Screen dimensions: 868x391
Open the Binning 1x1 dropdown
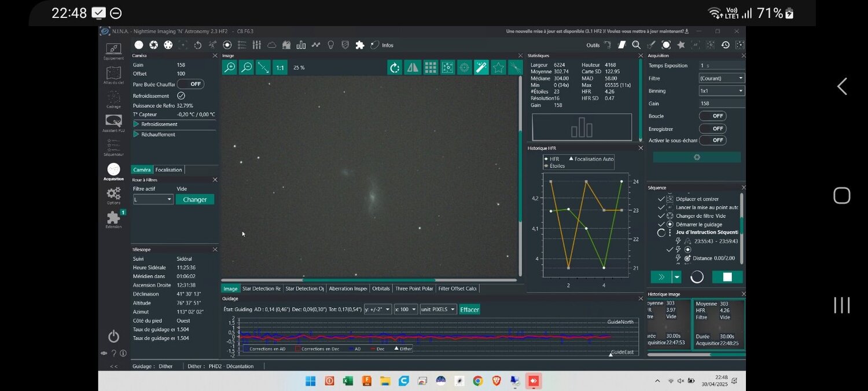[722, 91]
